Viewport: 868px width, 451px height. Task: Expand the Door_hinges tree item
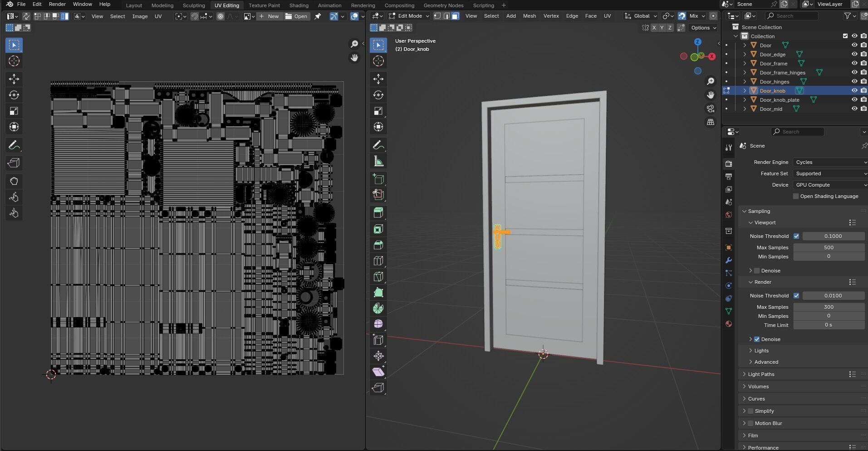click(745, 81)
